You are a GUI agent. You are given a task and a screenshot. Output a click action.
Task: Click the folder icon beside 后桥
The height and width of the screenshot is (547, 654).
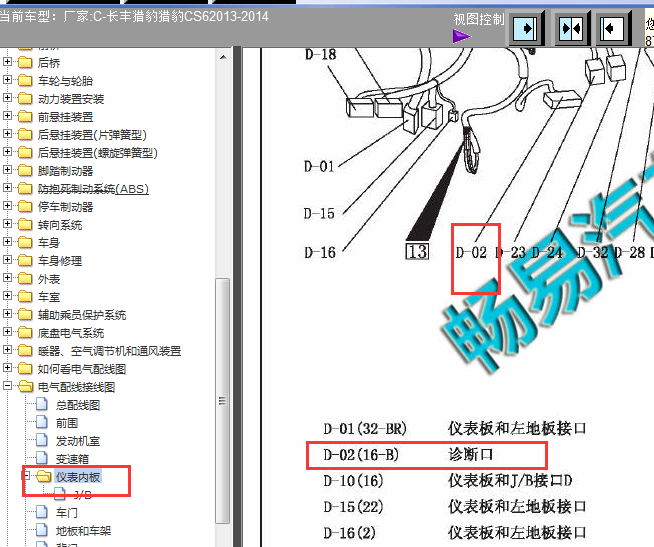pos(25,62)
